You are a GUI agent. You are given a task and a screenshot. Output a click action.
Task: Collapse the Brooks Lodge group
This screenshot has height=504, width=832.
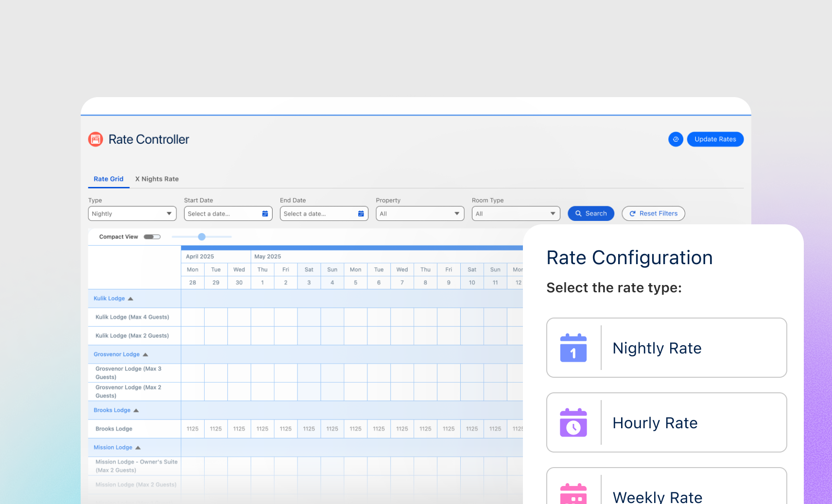click(x=136, y=410)
